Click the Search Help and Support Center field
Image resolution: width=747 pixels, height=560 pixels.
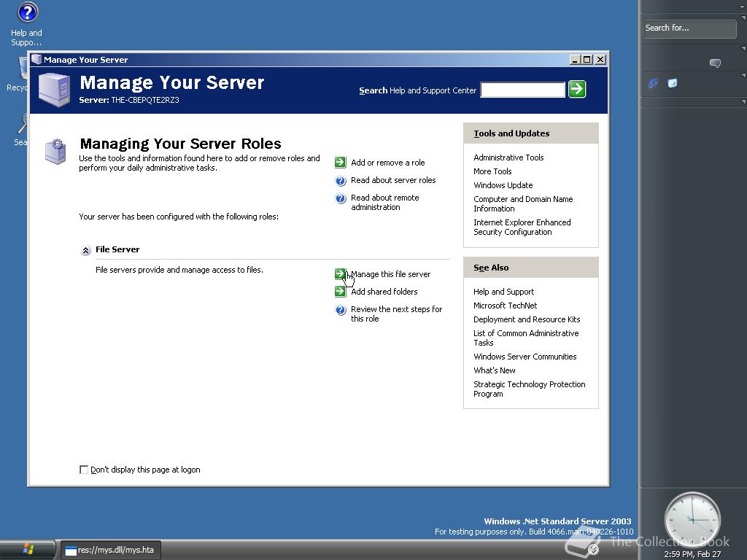tap(522, 90)
